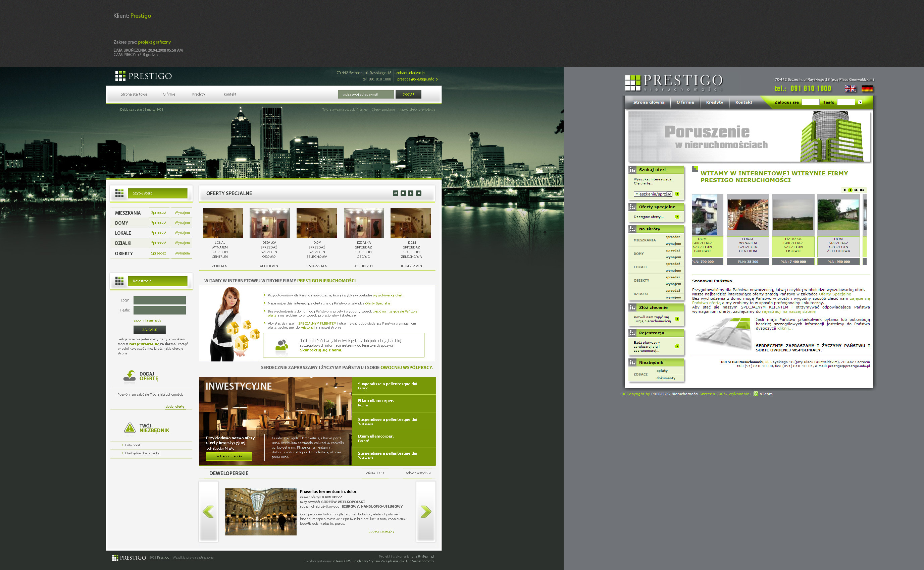Viewport: 924px width, 570px height.
Task: Click the double-arrow speed icon of the grey site slideshow
Action: pos(856,190)
